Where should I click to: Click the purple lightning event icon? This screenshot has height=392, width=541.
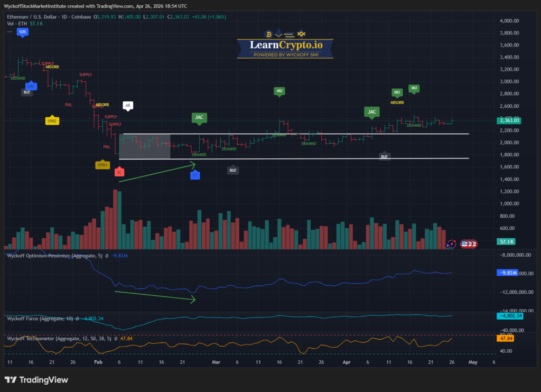click(x=451, y=244)
